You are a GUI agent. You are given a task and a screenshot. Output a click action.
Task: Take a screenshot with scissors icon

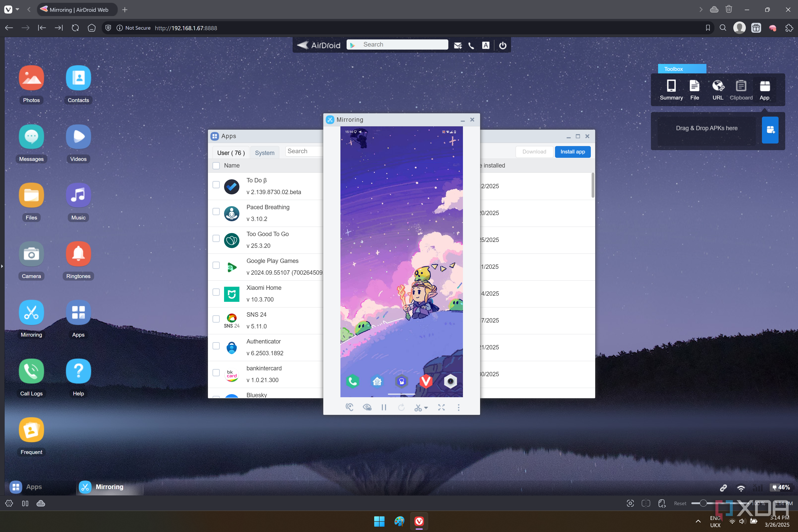coord(418,407)
